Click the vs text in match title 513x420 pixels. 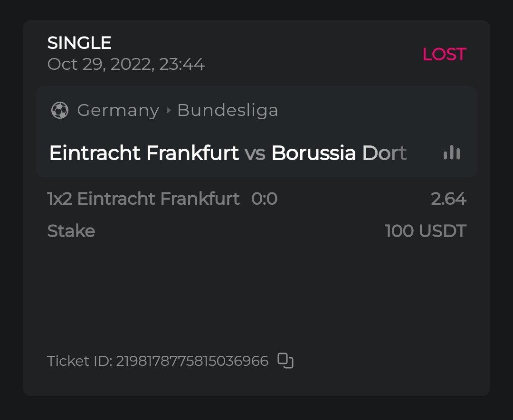pyautogui.click(x=255, y=153)
